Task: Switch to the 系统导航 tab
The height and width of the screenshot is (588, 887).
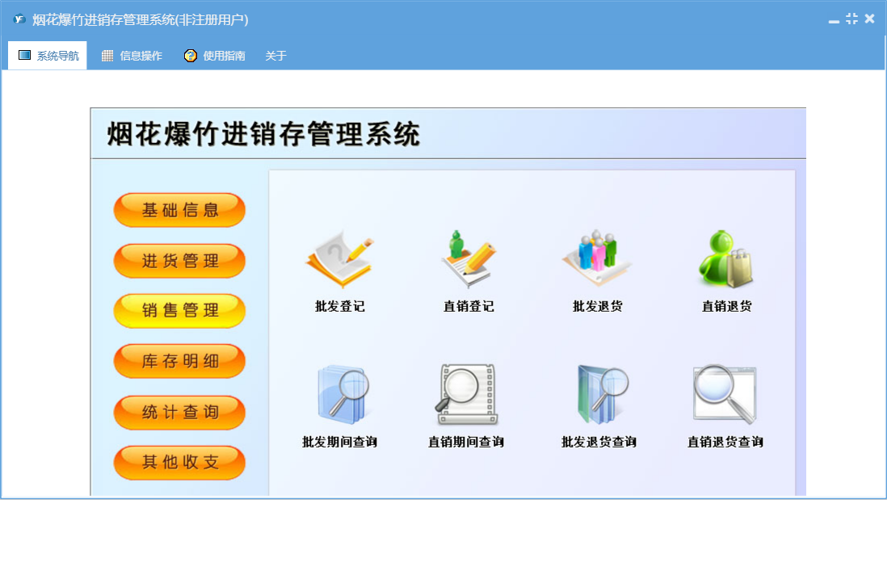Action: (48, 56)
